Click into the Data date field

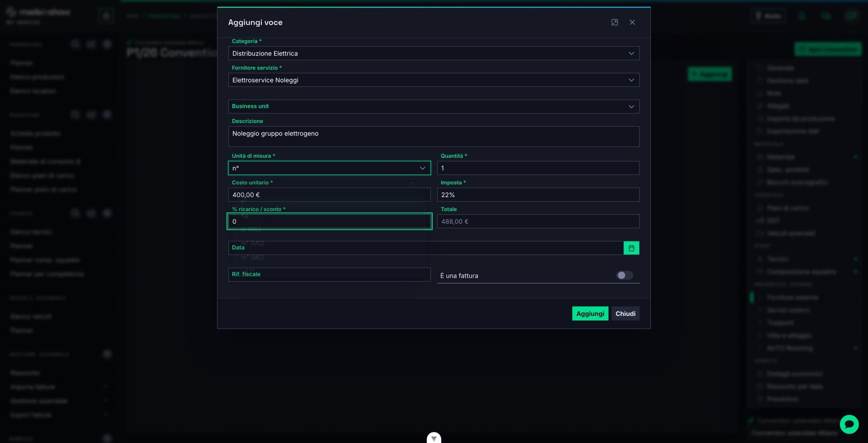(x=426, y=248)
